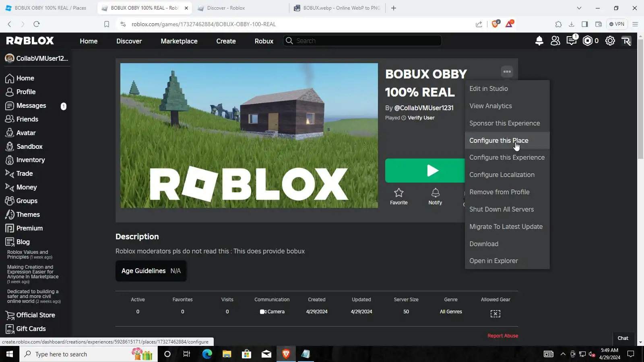The width and height of the screenshot is (644, 362).
Task: Open the notifications bell in Roblox header
Action: pos(539,41)
